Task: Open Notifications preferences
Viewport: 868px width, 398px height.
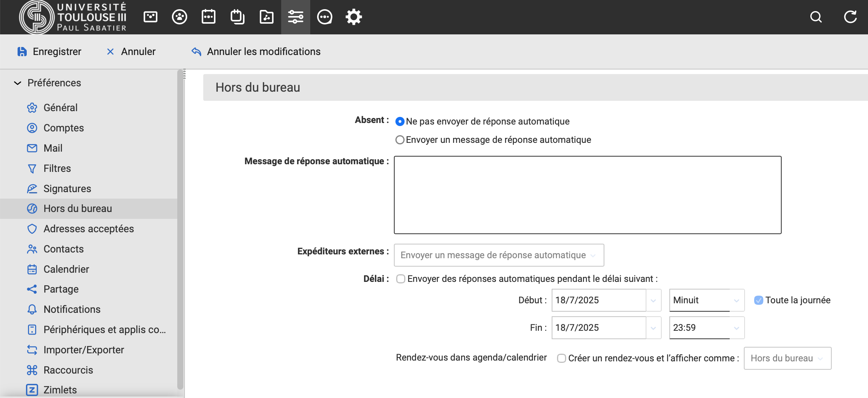Action: [89, 309]
